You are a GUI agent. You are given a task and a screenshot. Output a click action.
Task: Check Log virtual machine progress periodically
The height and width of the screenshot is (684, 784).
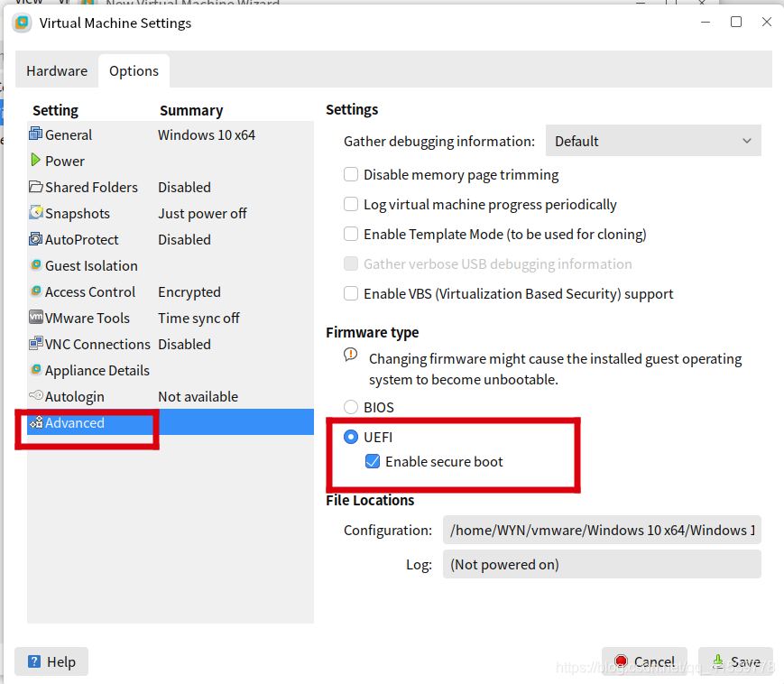tap(351, 204)
